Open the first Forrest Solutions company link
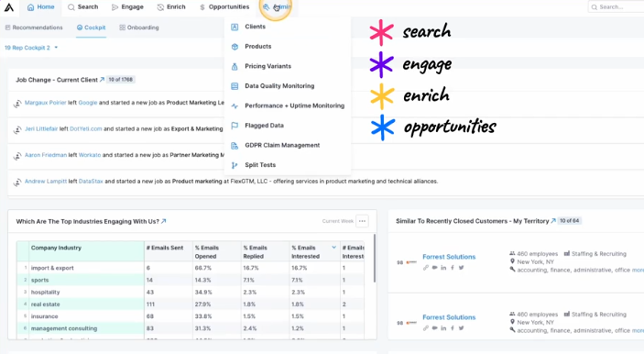Image resolution: width=644 pixels, height=354 pixels. click(449, 257)
